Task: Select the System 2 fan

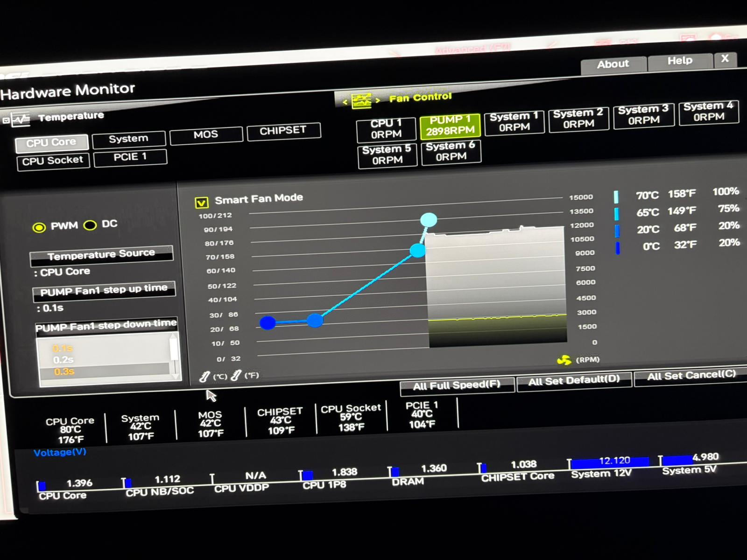Action: [578, 119]
